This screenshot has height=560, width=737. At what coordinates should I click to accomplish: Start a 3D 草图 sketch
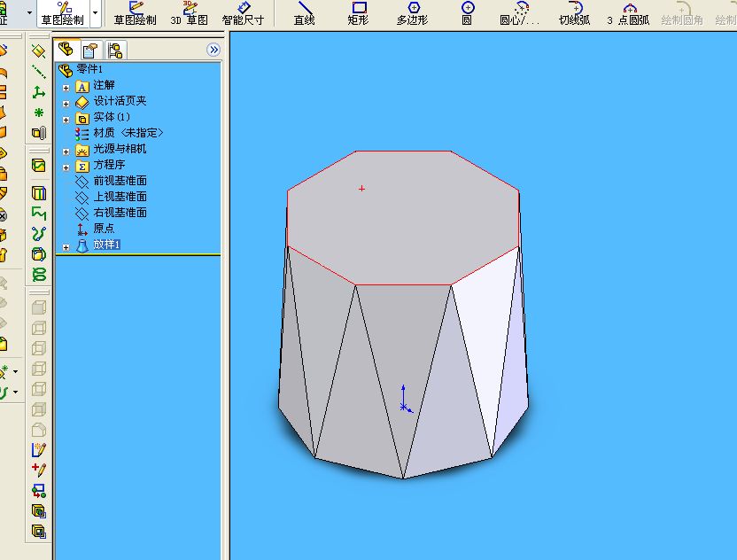(x=190, y=13)
